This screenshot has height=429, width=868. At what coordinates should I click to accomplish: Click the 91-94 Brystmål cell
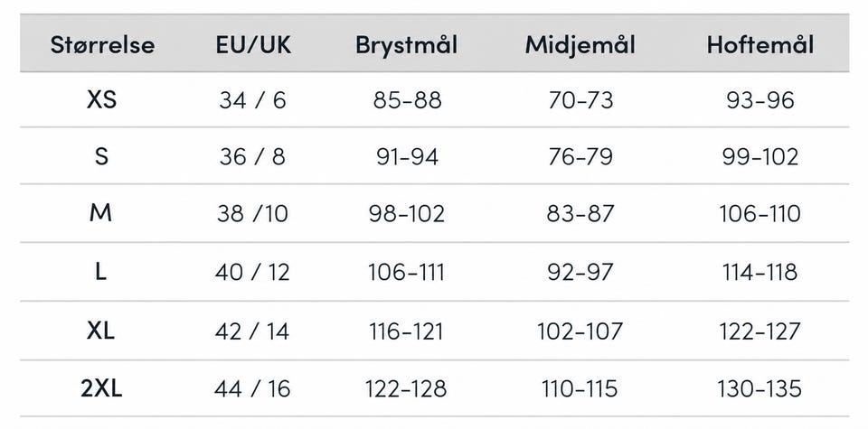coord(408,157)
